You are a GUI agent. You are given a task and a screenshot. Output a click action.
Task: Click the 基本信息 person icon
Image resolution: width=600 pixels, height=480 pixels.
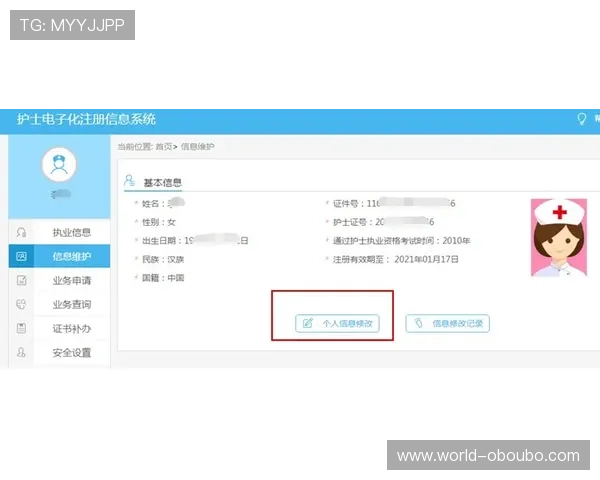[x=129, y=180]
